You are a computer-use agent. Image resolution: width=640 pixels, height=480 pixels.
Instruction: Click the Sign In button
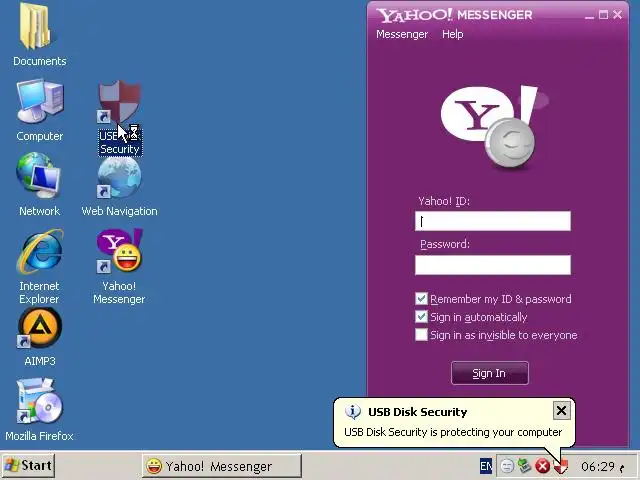coord(490,373)
